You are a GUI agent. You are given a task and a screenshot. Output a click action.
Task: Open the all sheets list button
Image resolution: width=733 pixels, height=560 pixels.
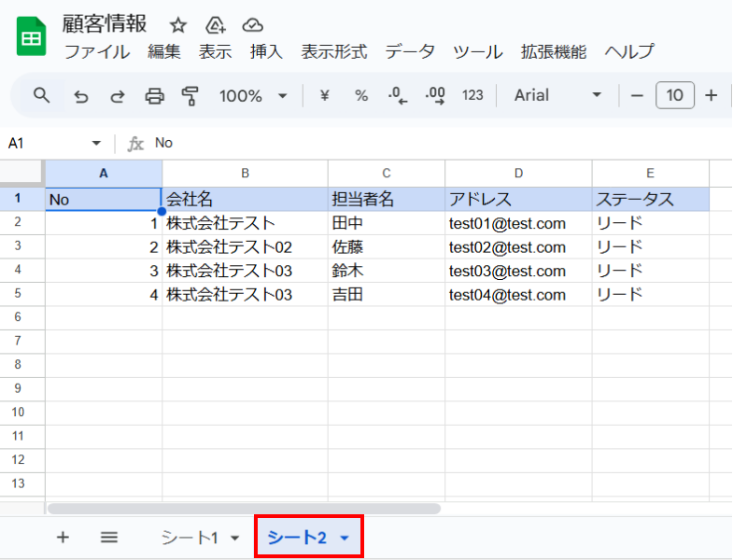point(109,538)
